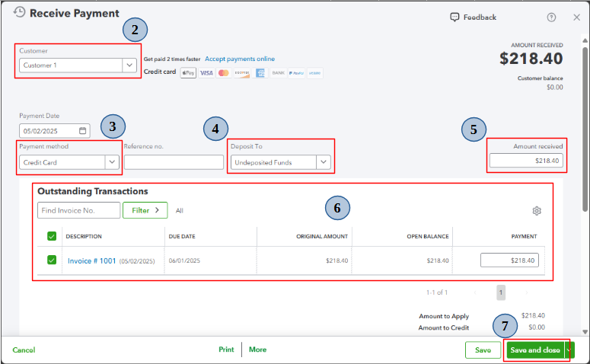The height and width of the screenshot is (364, 590).
Task: Click the vertical scrollbar thumb
Action: coord(585,129)
